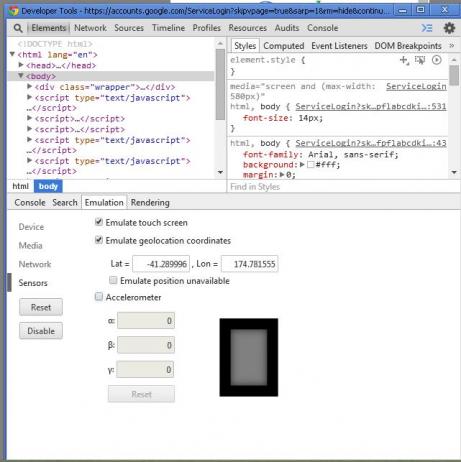
Task: Click the Disable emulation button
Action: 41,331
